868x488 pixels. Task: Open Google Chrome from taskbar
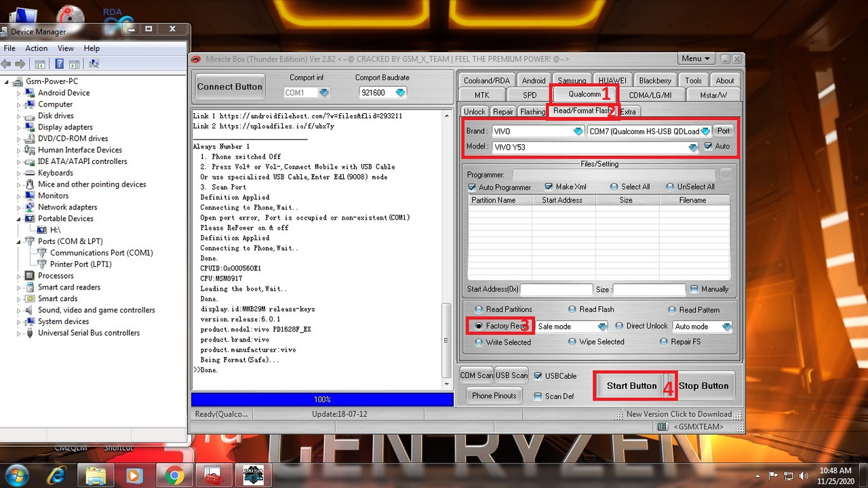(x=174, y=476)
